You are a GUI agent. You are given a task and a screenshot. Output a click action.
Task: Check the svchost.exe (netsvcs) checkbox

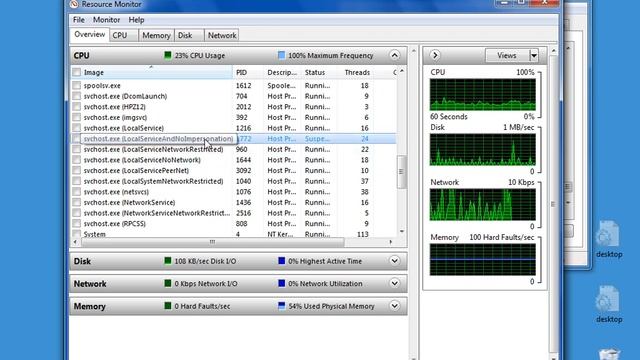click(76, 191)
